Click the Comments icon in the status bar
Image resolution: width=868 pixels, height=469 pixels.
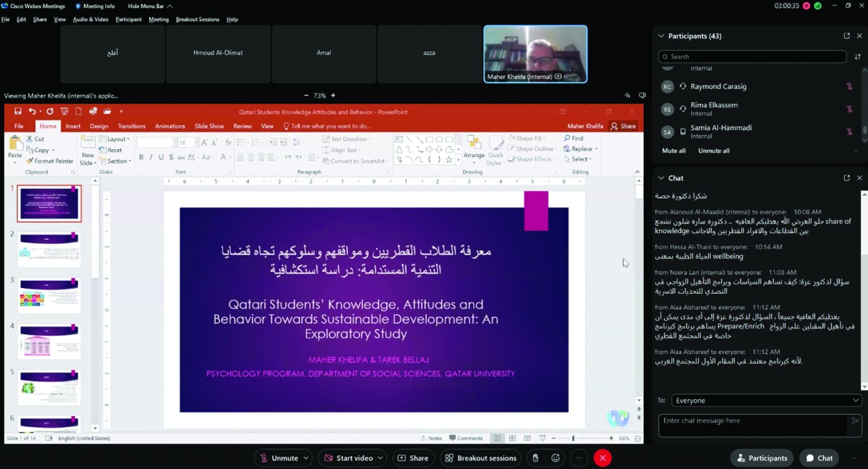coord(466,438)
